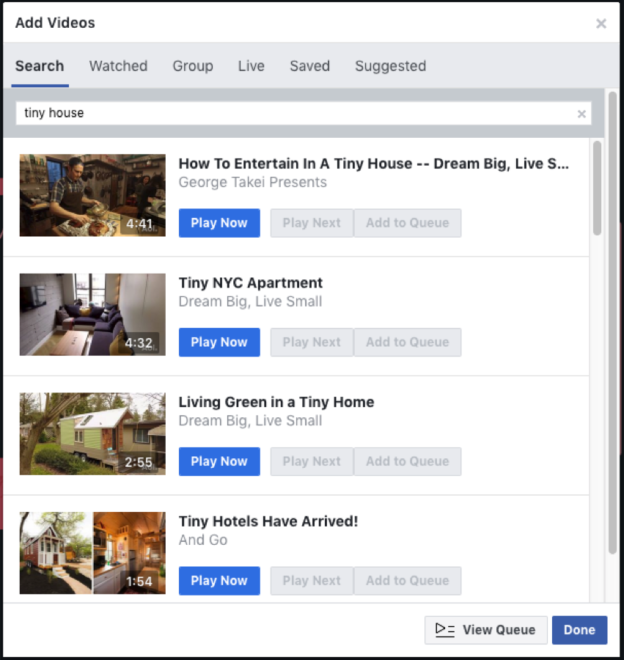Add Living Green in a Tiny Home to queue
Screen dimensions: 624x660
point(407,461)
